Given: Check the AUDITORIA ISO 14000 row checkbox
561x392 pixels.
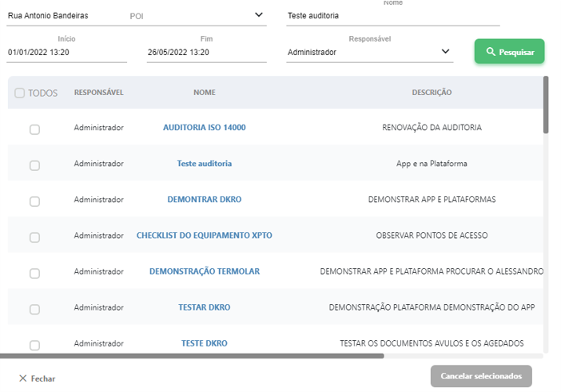Looking at the screenshot, I should (34, 129).
